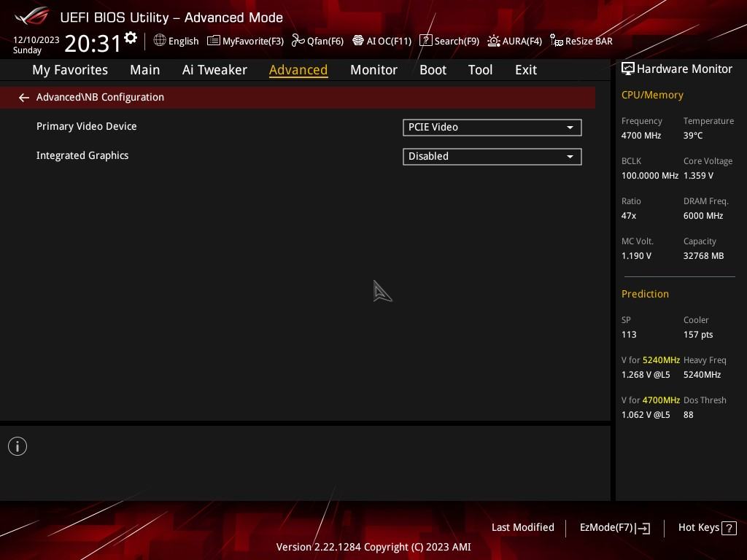Click the 100.0000 MHz BCLK value
This screenshot has height=560, width=747.
click(x=650, y=176)
